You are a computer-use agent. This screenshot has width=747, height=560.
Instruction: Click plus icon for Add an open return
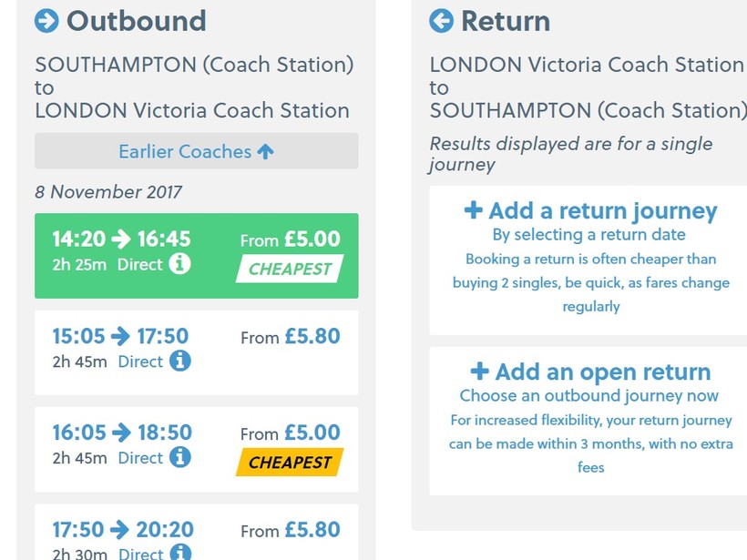click(x=479, y=372)
